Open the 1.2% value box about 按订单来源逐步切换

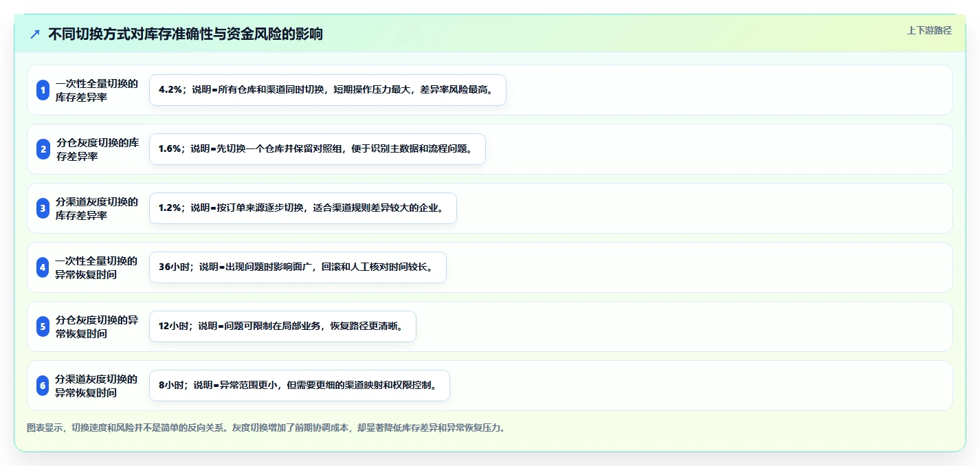303,208
